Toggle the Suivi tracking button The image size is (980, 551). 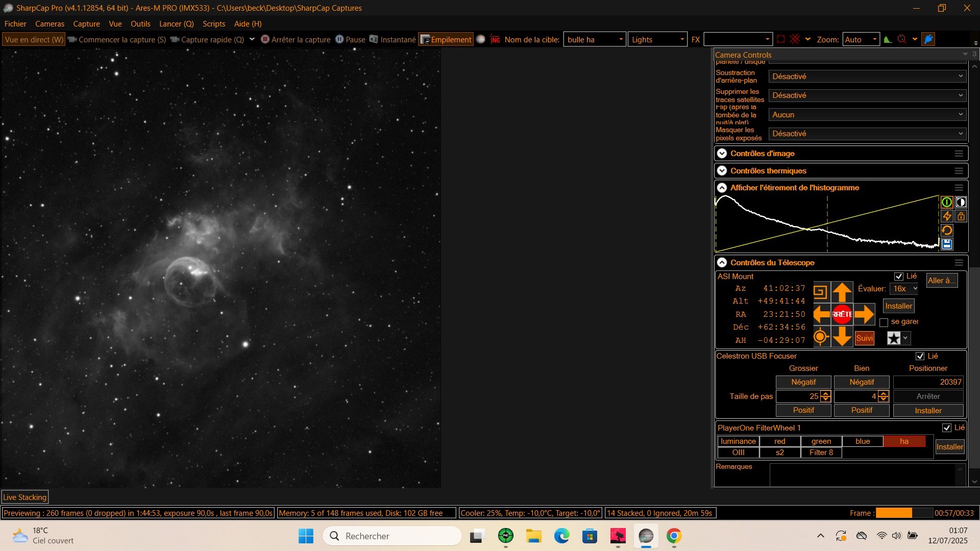coord(864,338)
